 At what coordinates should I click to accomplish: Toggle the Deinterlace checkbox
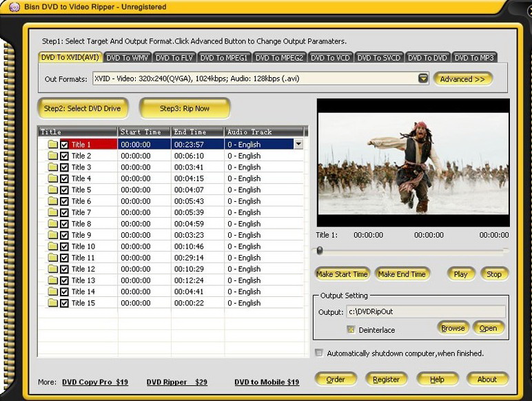(351, 329)
